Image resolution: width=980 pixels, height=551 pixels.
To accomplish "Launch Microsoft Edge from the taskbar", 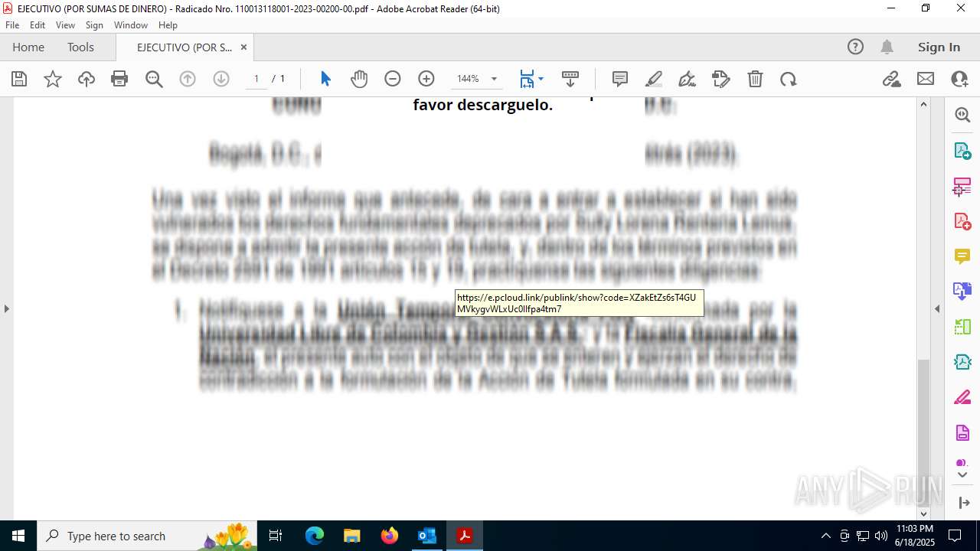I will pyautogui.click(x=315, y=536).
